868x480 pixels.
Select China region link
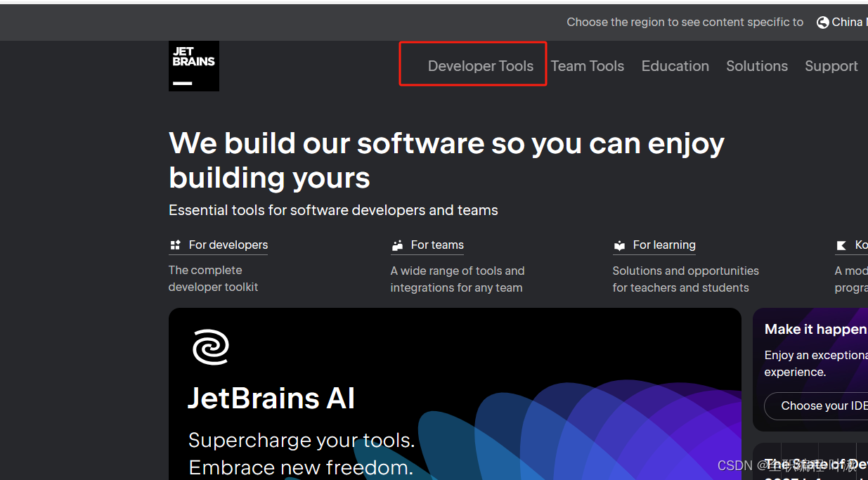coord(842,22)
